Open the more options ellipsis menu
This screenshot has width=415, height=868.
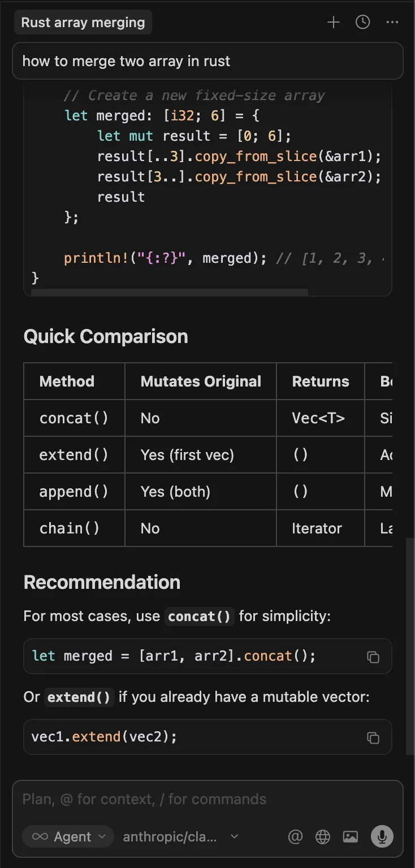[x=392, y=23]
